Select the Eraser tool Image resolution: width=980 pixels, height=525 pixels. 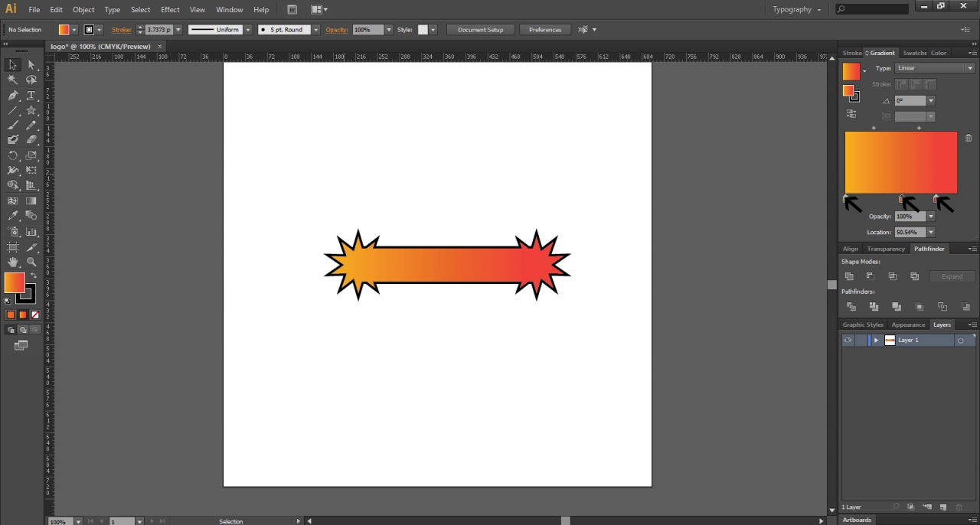31,140
